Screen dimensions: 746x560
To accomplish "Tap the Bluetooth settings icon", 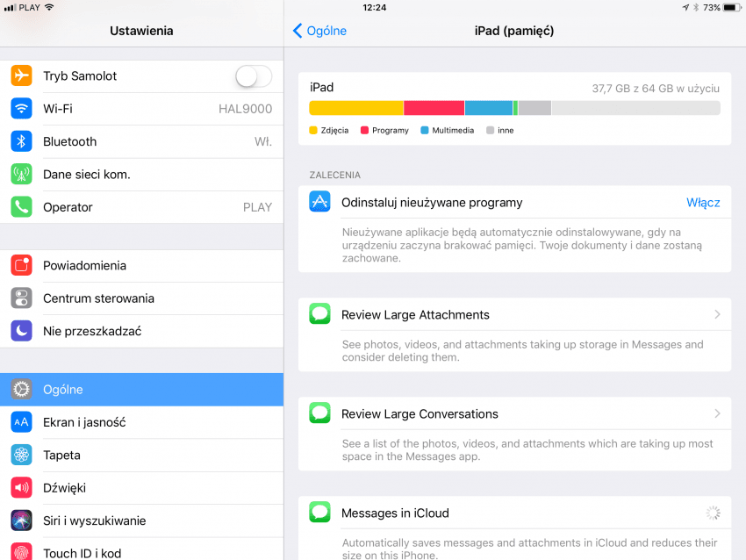I will pos(21,141).
